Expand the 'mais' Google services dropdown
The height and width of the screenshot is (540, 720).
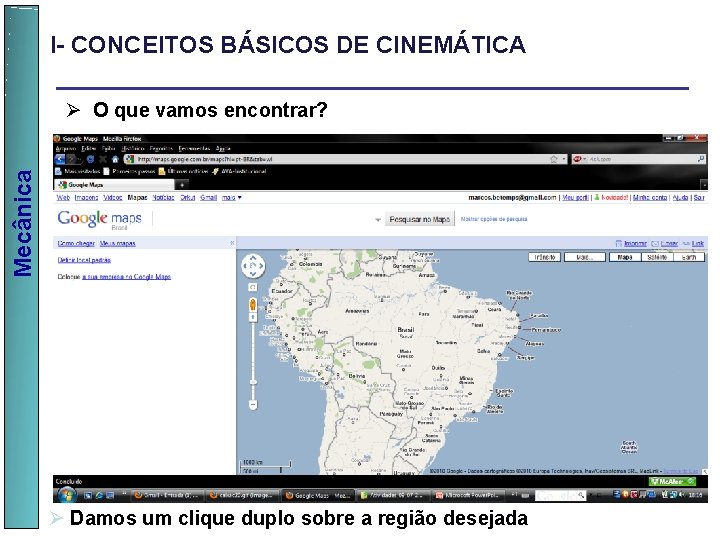(x=231, y=198)
